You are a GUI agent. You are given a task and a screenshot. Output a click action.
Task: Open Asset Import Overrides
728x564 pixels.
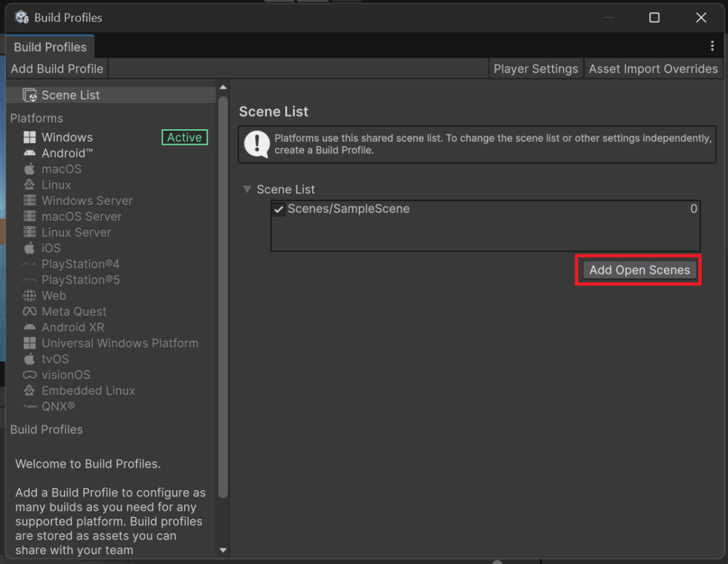pos(653,69)
